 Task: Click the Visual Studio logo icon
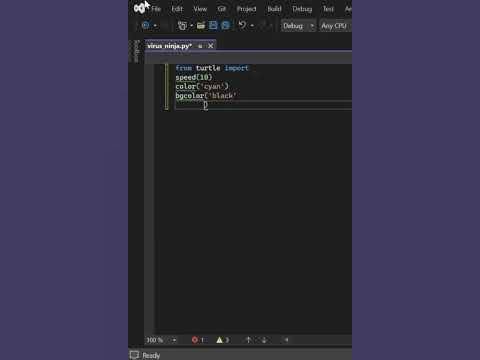point(139,8)
